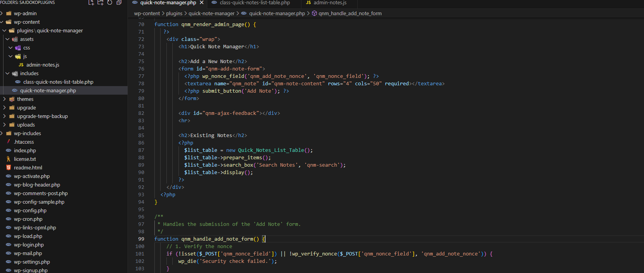
Task: Click the FOLDERS: SAJDOKOPLUGINS header
Action: [x=28, y=2]
